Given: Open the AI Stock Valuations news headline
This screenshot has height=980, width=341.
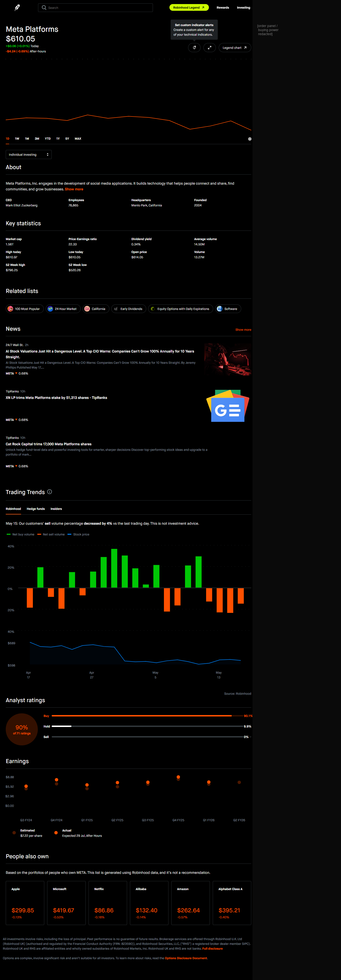Looking at the screenshot, I should click(100, 354).
